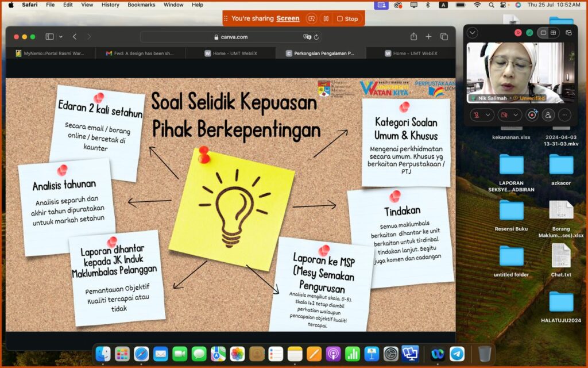Go back in Safari

75,37
